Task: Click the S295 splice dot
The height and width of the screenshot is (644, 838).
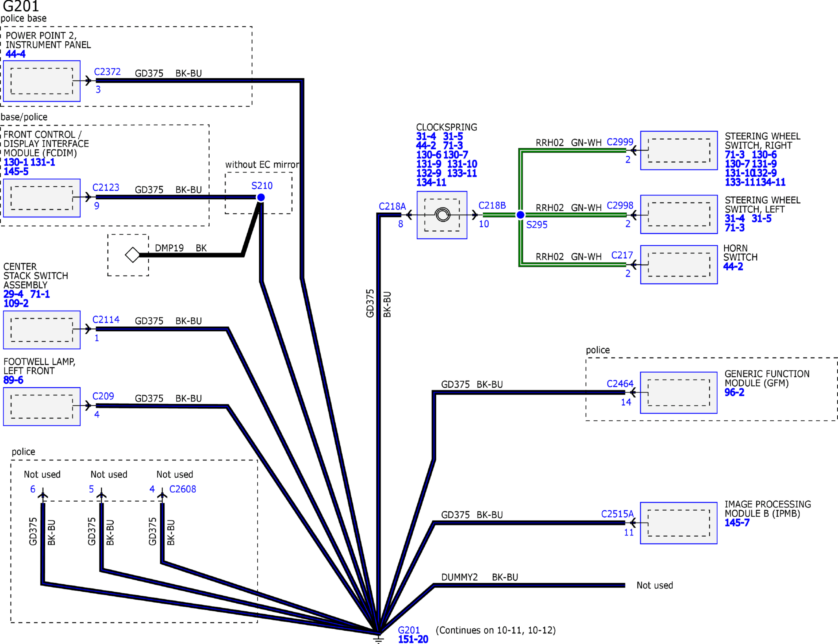Action: pos(520,215)
